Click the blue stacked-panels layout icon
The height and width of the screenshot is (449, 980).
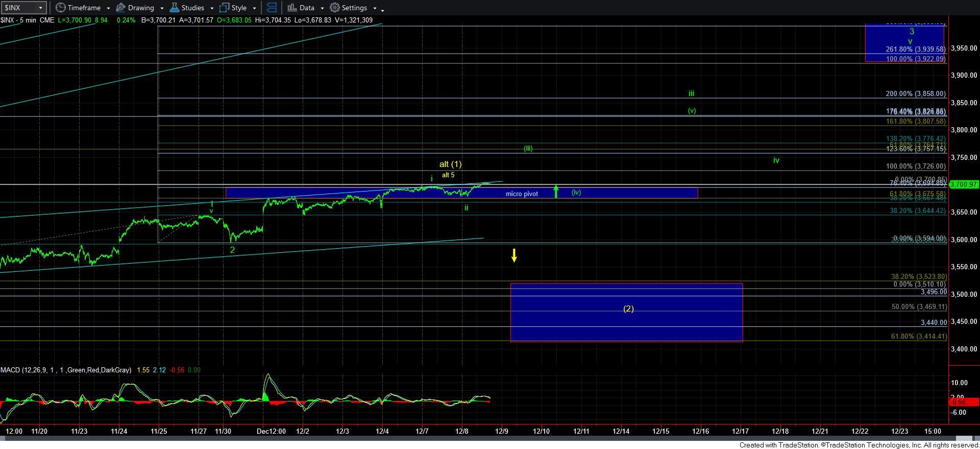(272, 8)
